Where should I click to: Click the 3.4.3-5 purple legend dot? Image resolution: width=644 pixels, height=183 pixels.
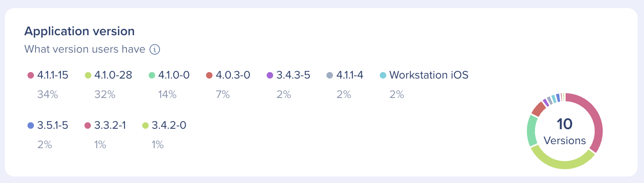coord(270,75)
